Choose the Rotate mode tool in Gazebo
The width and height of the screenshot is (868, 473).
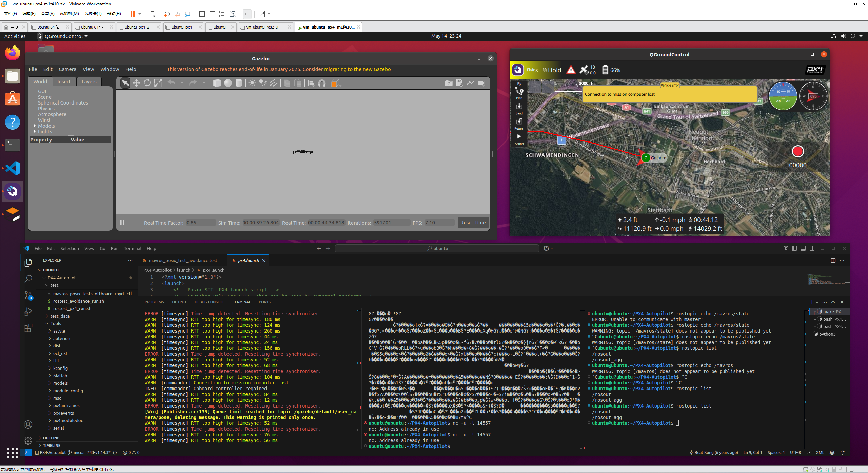tap(147, 83)
